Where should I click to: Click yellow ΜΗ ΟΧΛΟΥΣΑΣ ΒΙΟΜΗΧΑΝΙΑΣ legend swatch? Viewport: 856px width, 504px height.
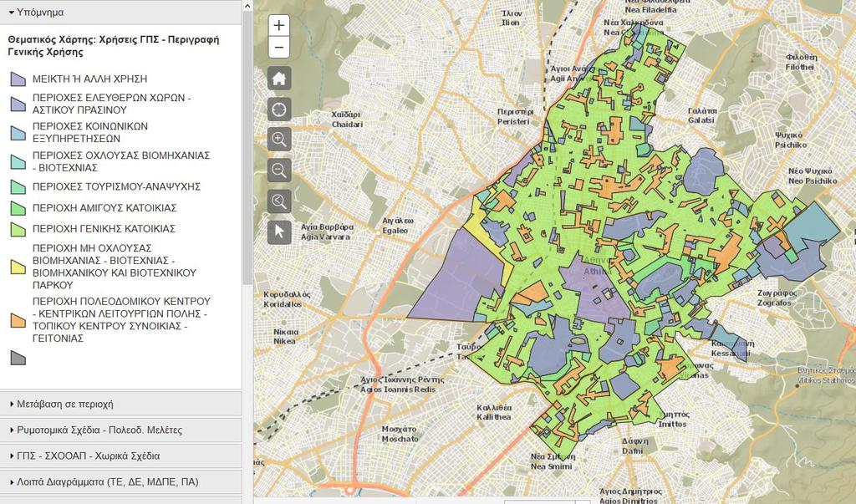point(18,267)
